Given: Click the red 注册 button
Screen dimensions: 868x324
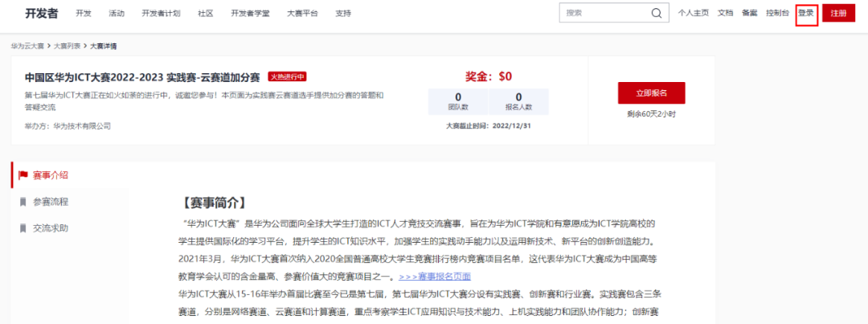Looking at the screenshot, I should coord(838,14).
